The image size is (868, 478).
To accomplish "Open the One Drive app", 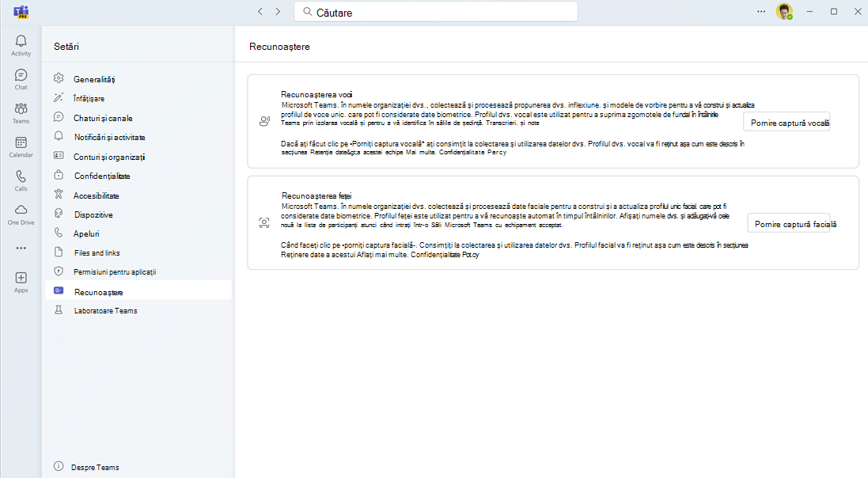I will click(21, 214).
